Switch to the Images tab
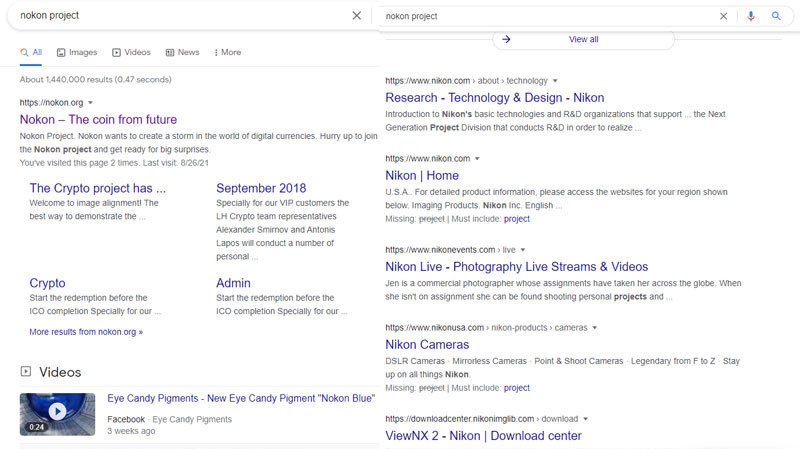800x449 pixels. point(77,52)
